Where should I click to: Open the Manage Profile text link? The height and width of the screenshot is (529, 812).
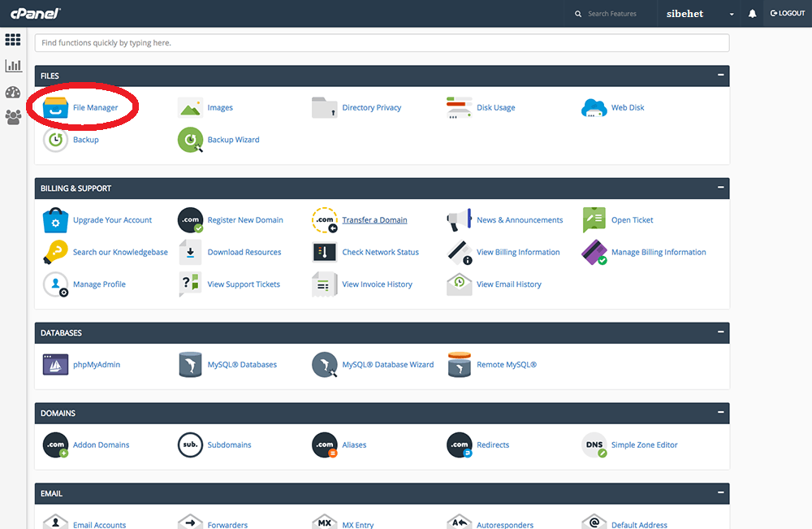tap(99, 284)
